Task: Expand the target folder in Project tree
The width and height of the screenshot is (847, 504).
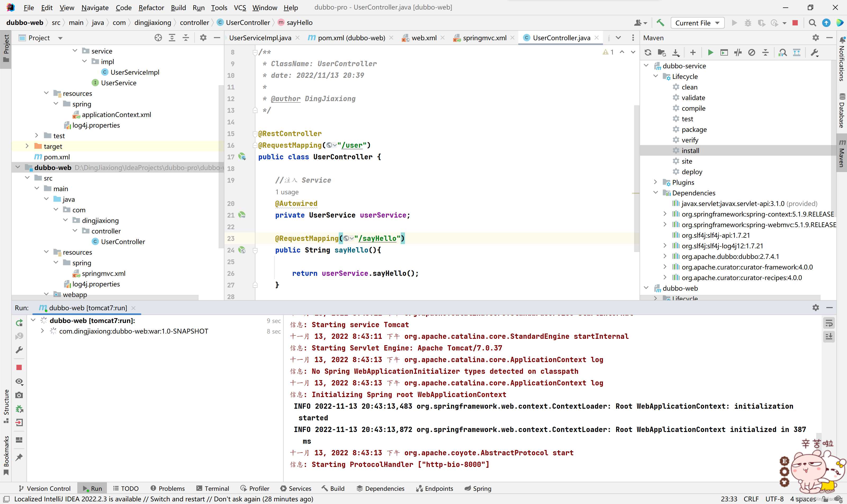Action: [27, 146]
